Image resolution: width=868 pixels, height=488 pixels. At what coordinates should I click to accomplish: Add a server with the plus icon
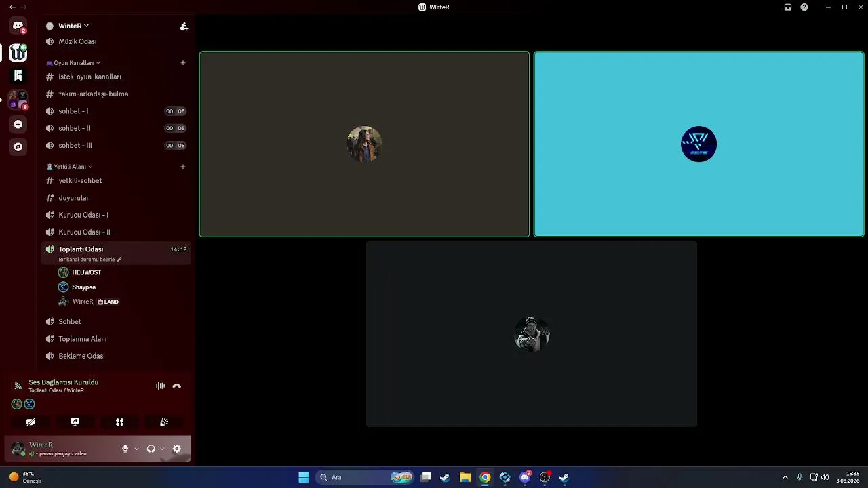tap(18, 124)
